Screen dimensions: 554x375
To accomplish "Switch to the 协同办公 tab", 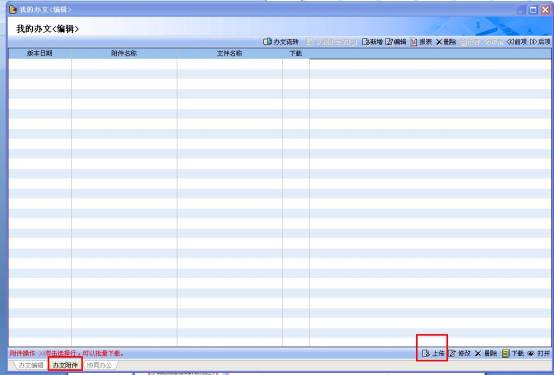I will pos(99,365).
